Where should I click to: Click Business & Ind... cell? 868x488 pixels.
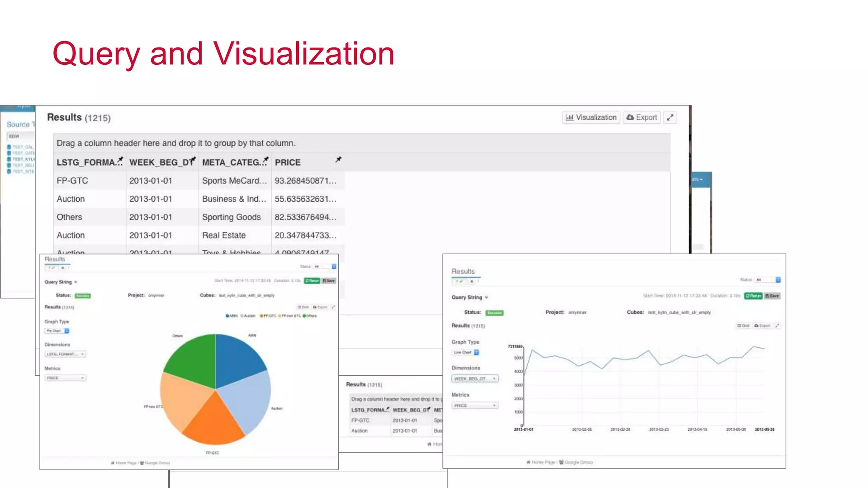235,199
